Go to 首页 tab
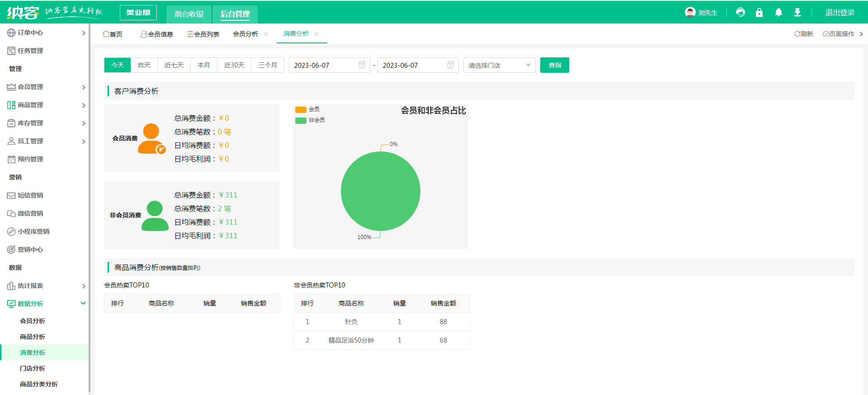868x395 pixels. [x=113, y=34]
